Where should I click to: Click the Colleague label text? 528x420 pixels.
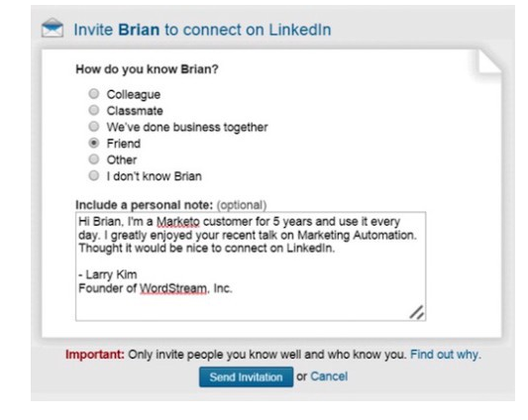[x=134, y=95]
